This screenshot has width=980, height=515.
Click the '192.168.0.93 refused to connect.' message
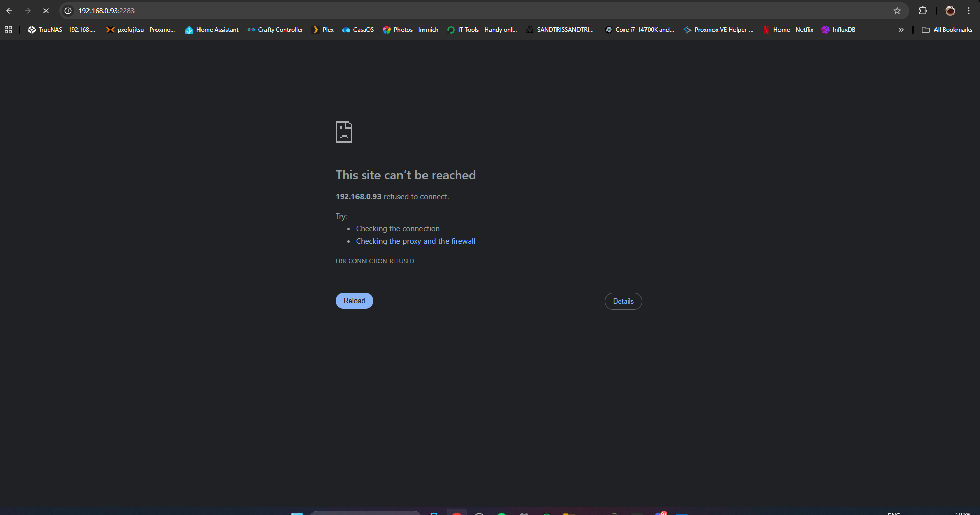pos(392,197)
